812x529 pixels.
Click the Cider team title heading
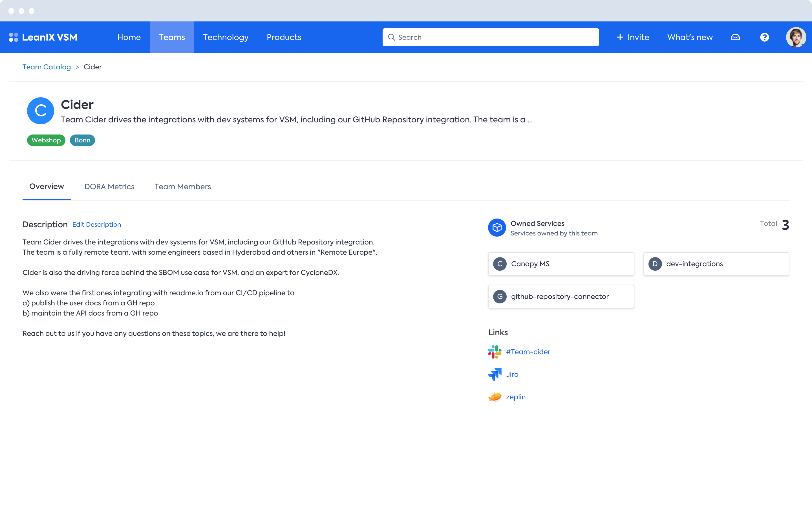coord(77,104)
